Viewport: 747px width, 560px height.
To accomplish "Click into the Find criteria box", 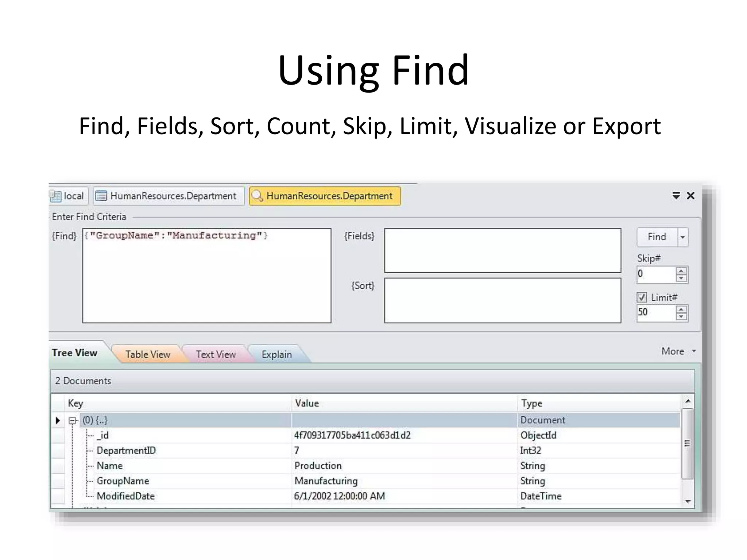I will pyautogui.click(x=207, y=276).
